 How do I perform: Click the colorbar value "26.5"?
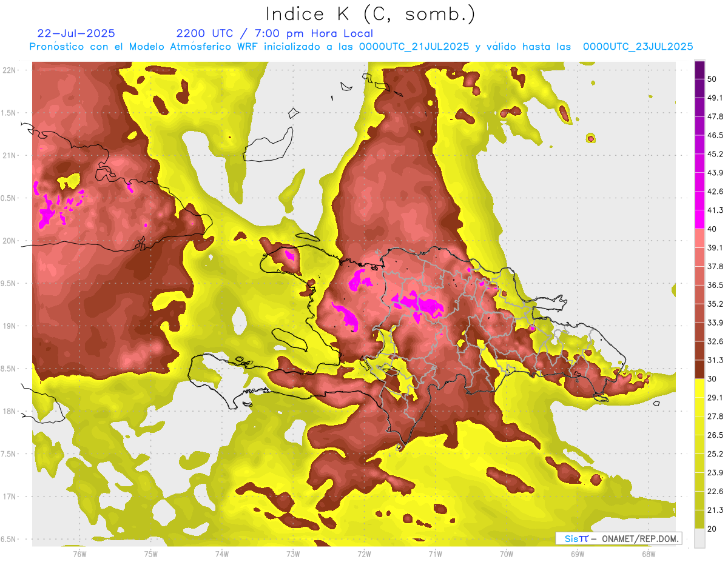pyautogui.click(x=715, y=435)
